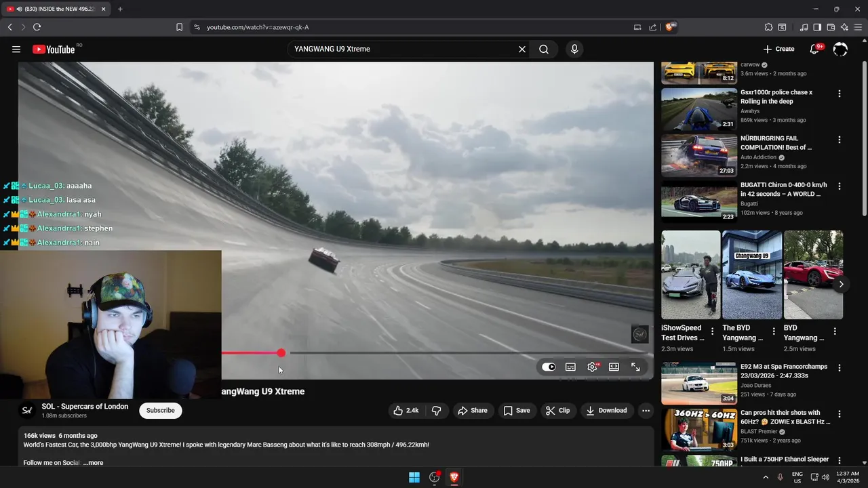Open the iShowSpeed Test Drives short
This screenshot has width=868, height=488.
(x=691, y=274)
